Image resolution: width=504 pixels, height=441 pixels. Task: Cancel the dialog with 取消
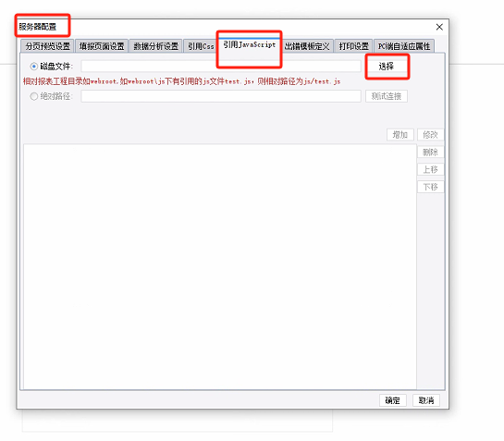tap(426, 400)
